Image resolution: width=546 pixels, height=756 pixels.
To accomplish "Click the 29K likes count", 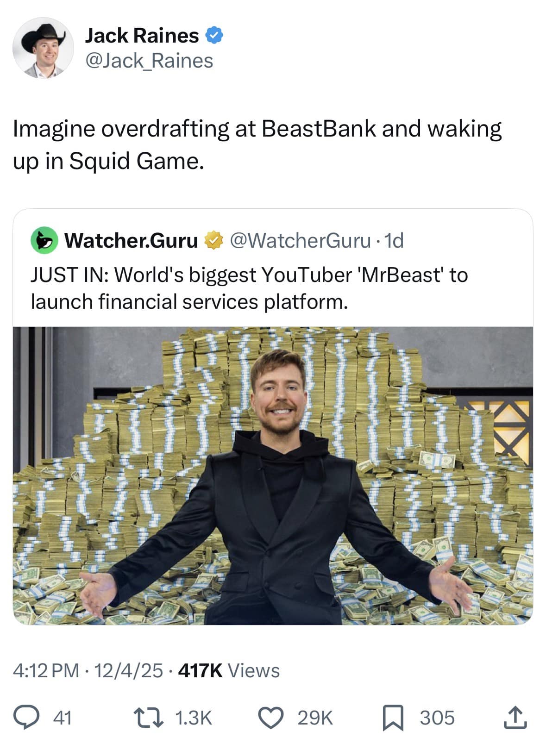I will [x=315, y=718].
